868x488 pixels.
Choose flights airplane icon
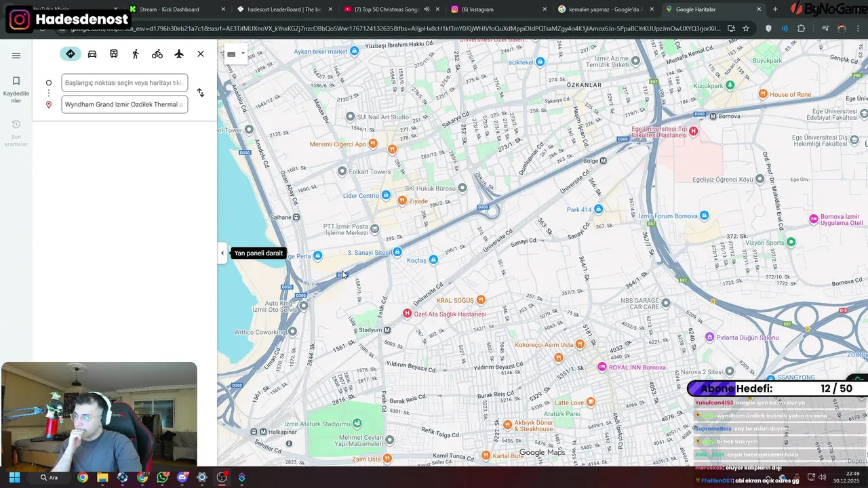tap(179, 54)
